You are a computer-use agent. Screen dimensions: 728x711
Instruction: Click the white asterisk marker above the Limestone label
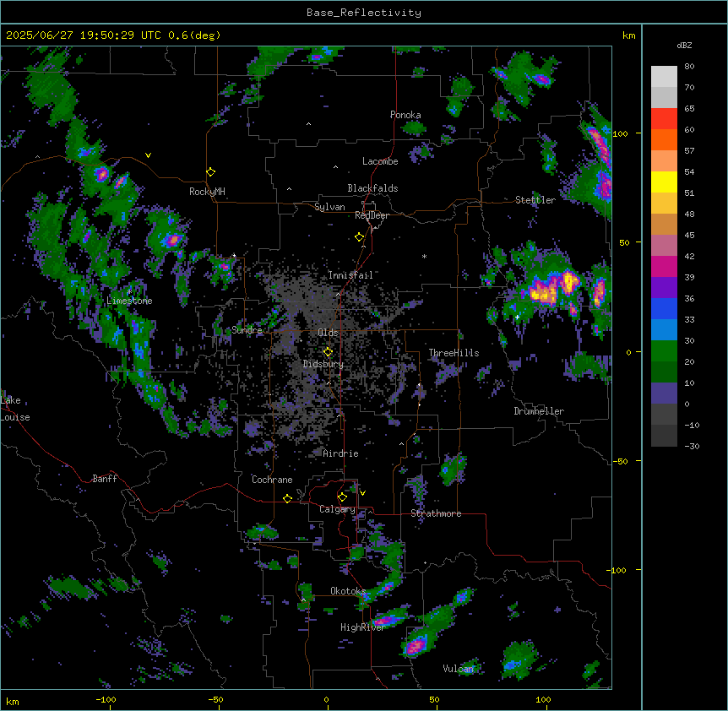point(129,291)
